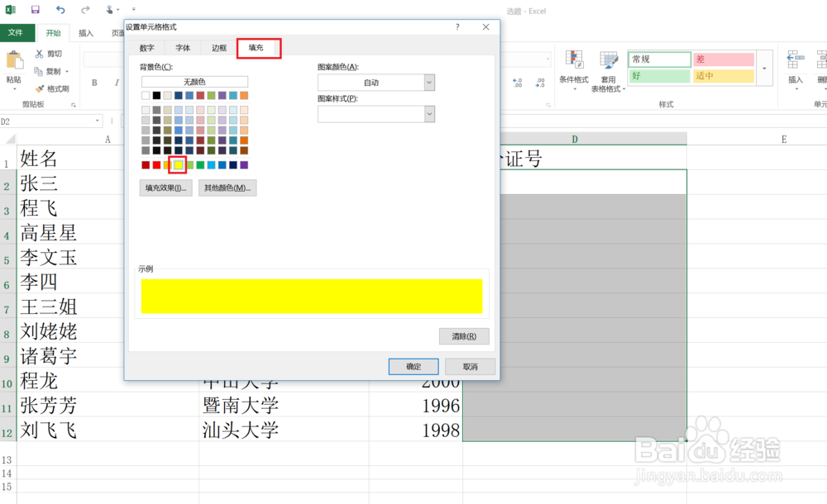Open the 图案颜色 pattern color dropdown
The width and height of the screenshot is (827, 504).
click(428, 82)
